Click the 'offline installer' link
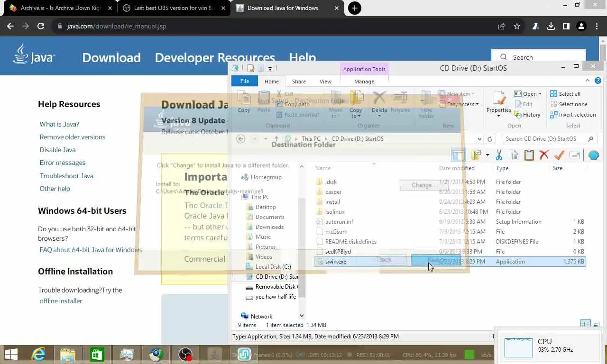Viewport: 607px width, 364px height. [61, 301]
